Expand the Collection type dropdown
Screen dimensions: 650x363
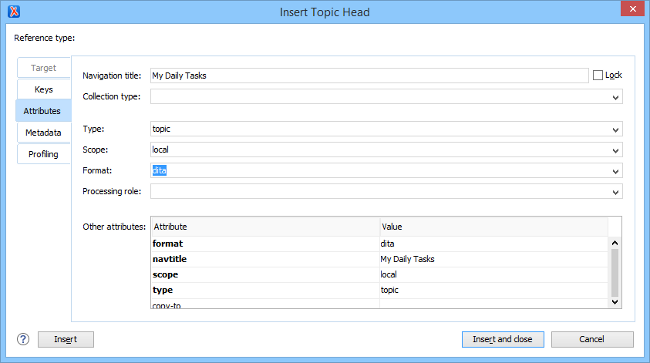click(616, 97)
